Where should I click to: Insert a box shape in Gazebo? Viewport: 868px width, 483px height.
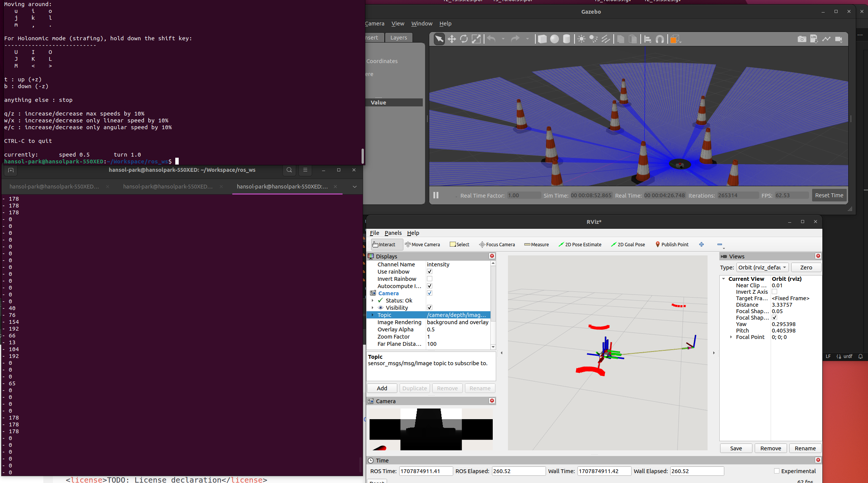(x=542, y=39)
